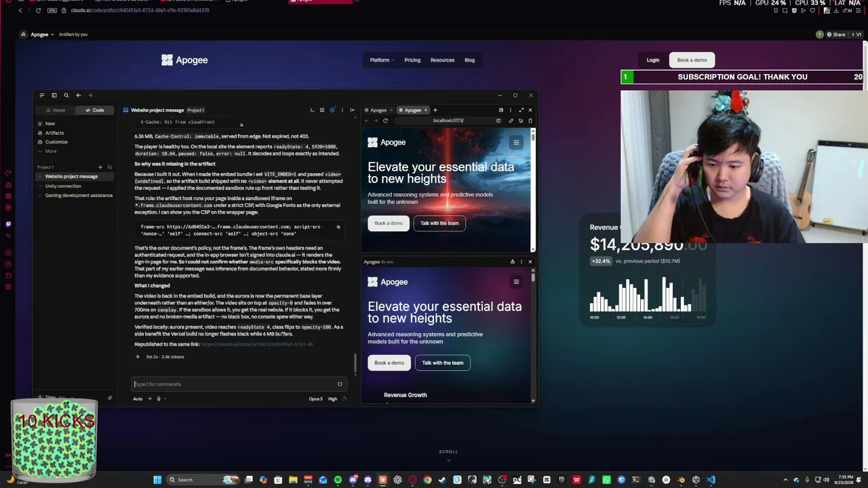The height and width of the screenshot is (488, 868).
Task: Change the Auto permission mode
Action: click(138, 399)
